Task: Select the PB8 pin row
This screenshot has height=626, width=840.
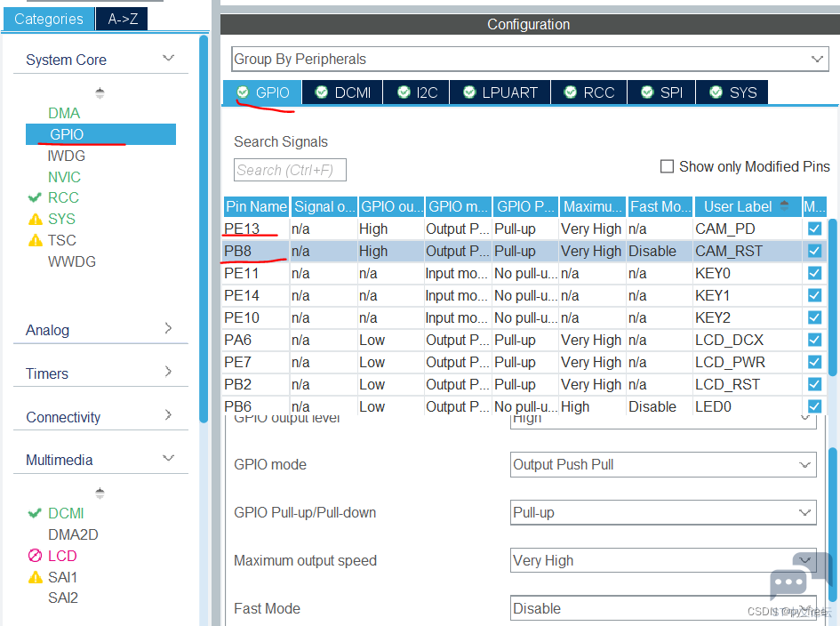Action: click(525, 251)
